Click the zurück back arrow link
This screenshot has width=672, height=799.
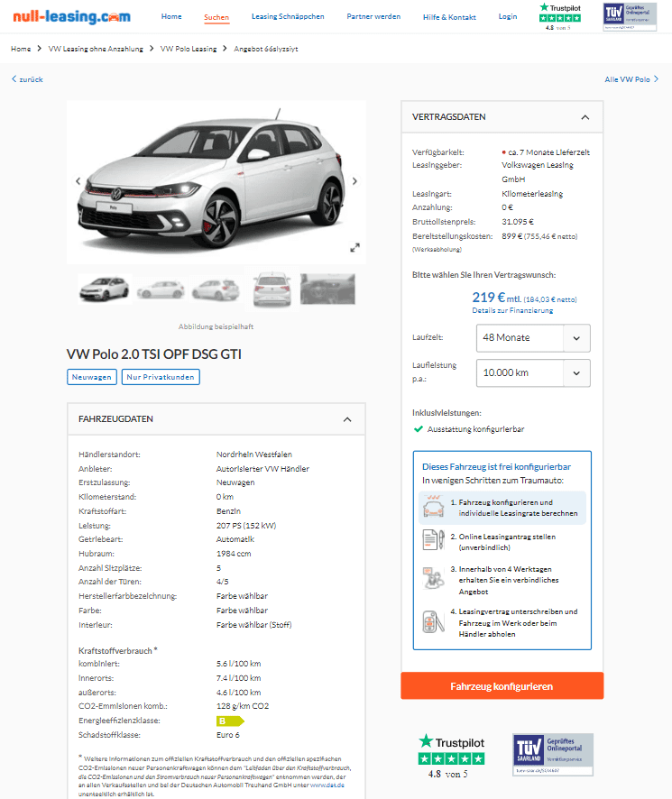(27, 79)
